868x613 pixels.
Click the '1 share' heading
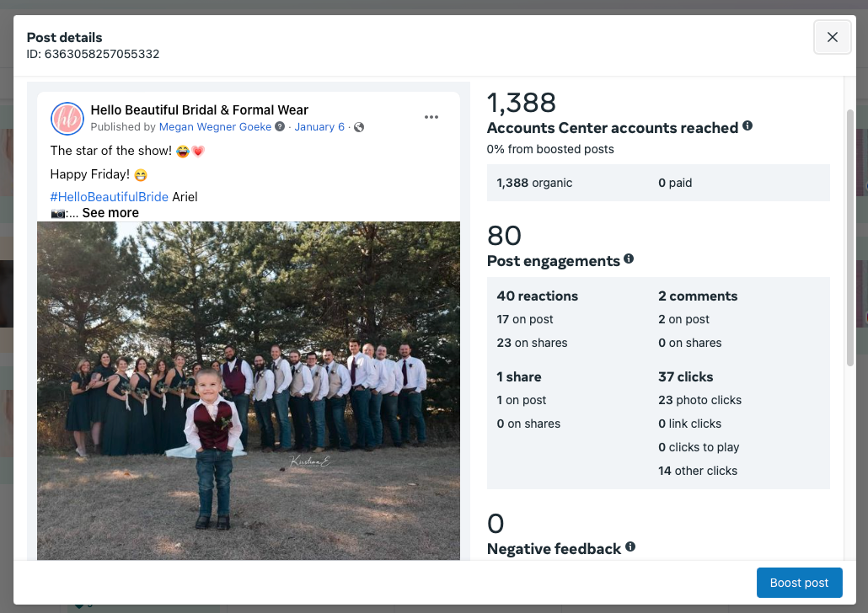click(519, 376)
